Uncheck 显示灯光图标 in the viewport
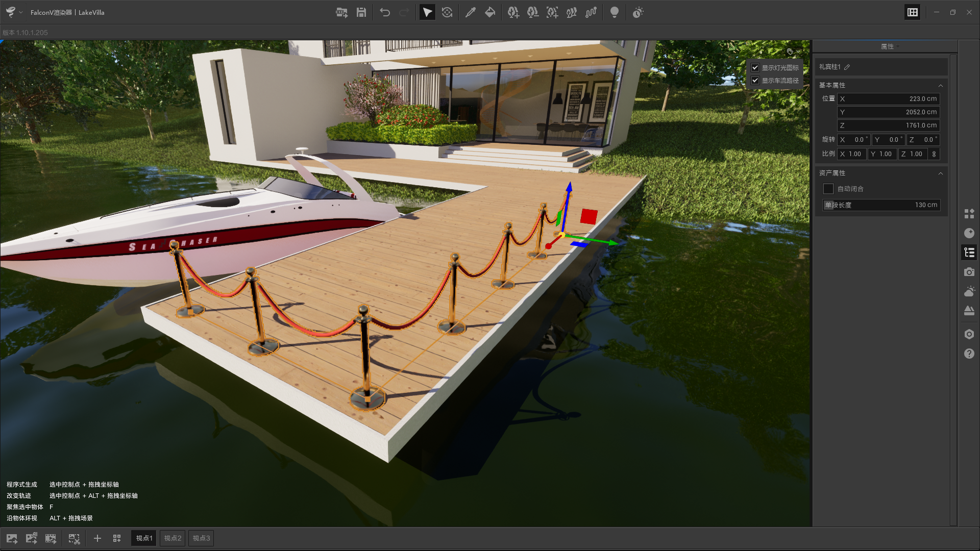 (755, 67)
